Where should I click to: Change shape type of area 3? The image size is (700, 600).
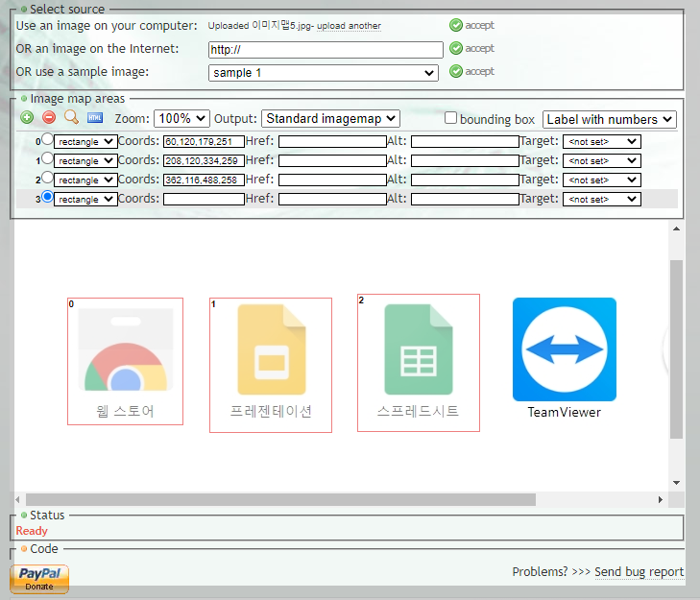click(x=85, y=199)
